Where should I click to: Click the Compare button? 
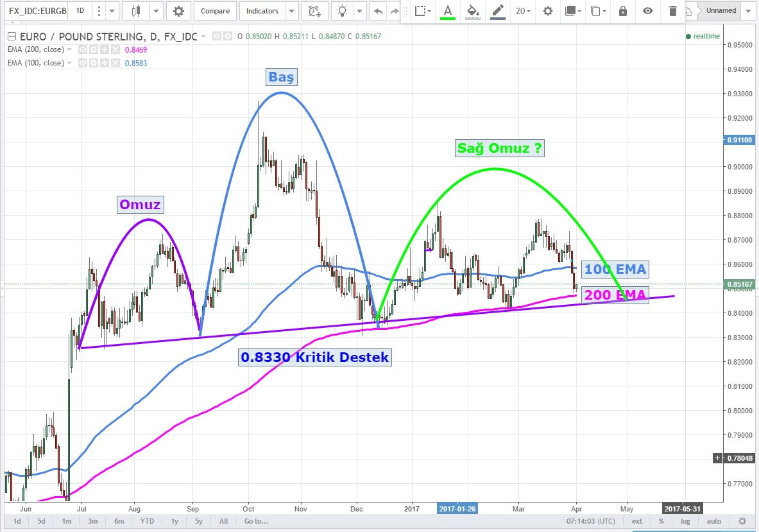pyautogui.click(x=215, y=11)
